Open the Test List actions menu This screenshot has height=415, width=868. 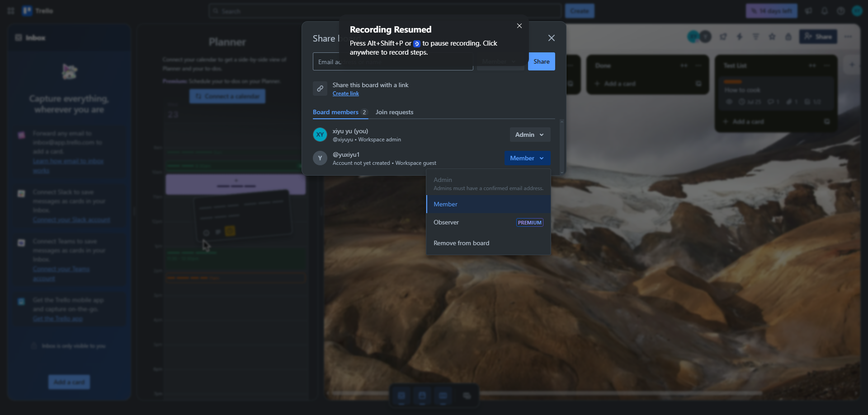point(827,65)
